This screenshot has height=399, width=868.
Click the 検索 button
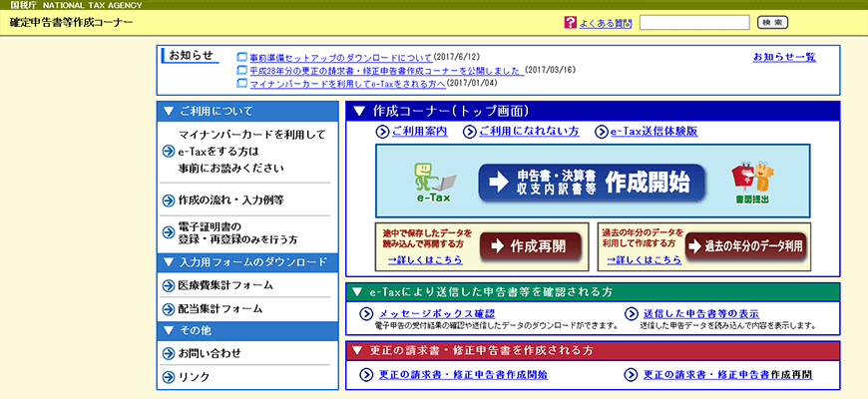pos(772,23)
